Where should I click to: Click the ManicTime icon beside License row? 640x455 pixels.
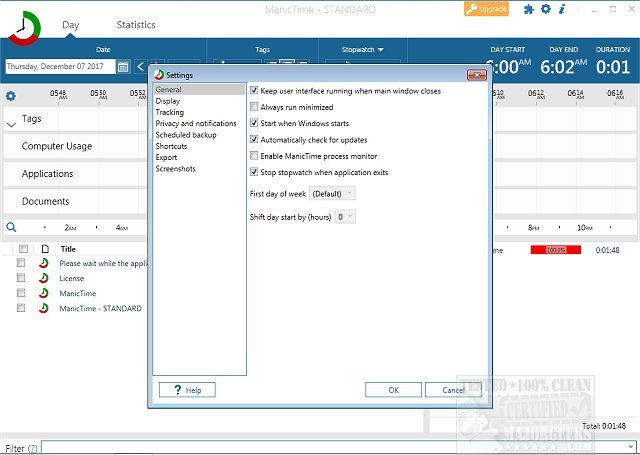pos(44,278)
